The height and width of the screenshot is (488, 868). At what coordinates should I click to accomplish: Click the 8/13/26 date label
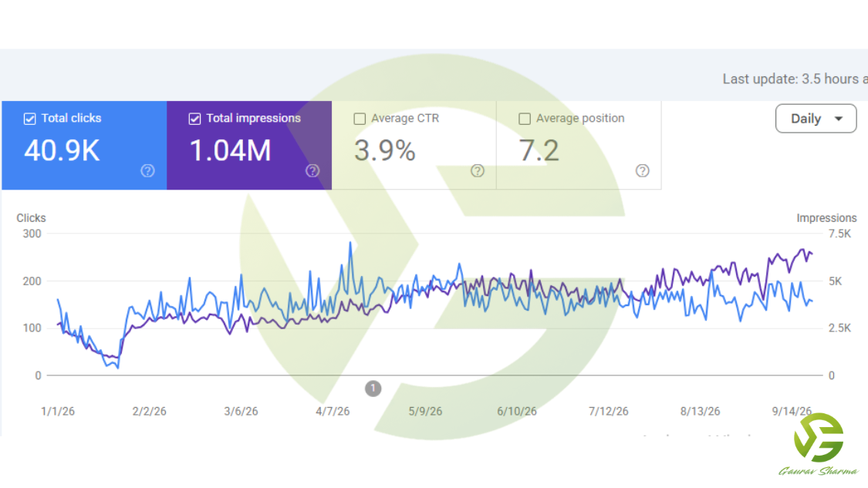pyautogui.click(x=701, y=411)
